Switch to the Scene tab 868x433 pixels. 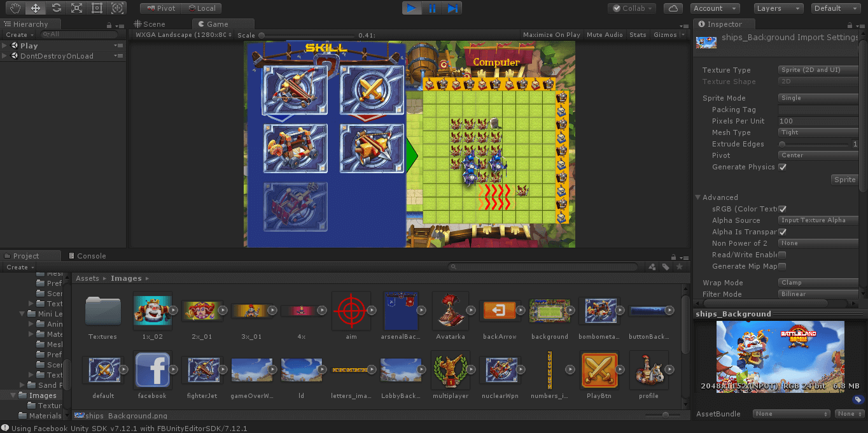tap(150, 24)
